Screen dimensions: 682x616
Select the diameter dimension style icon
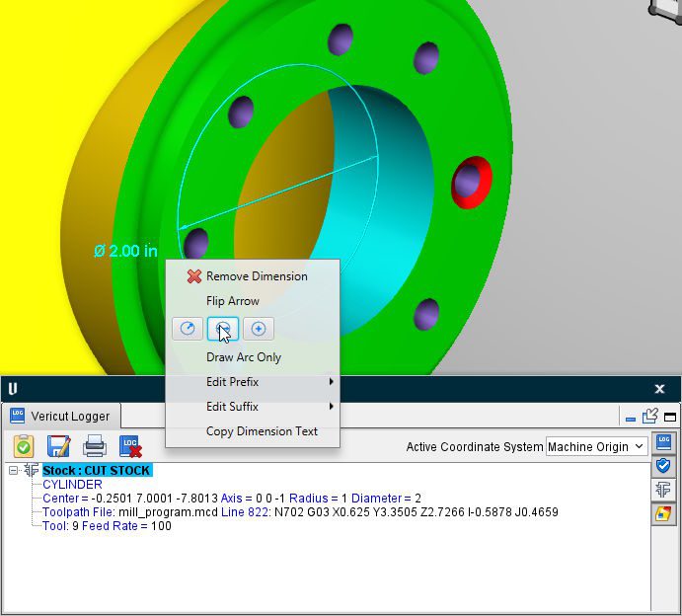pyautogui.click(x=223, y=329)
